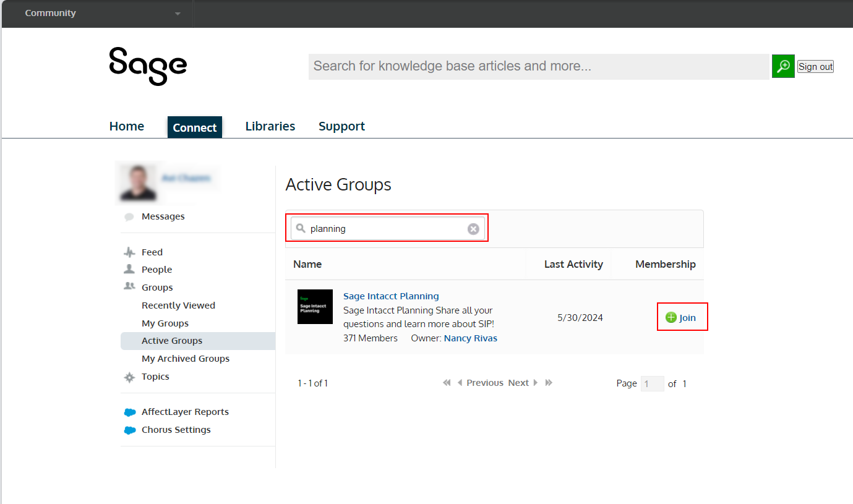This screenshot has width=853, height=504.
Task: Go to last page double-arrow icon
Action: tap(549, 383)
